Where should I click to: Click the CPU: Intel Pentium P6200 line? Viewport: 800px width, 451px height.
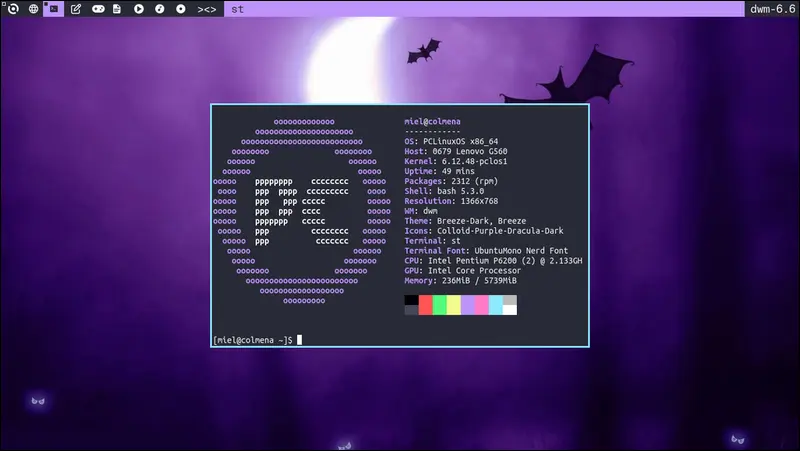pyautogui.click(x=493, y=261)
